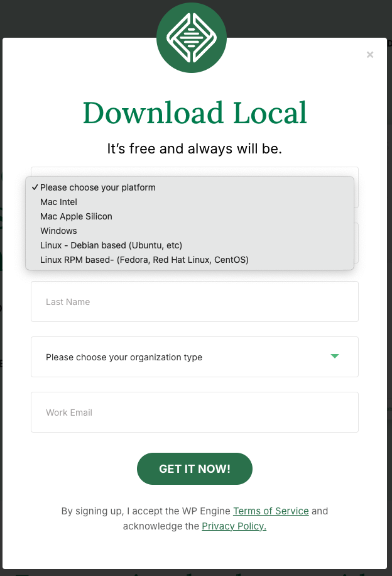Screen dimensions: 392x576
Task: Open the Terms of Service link
Action: (271, 511)
